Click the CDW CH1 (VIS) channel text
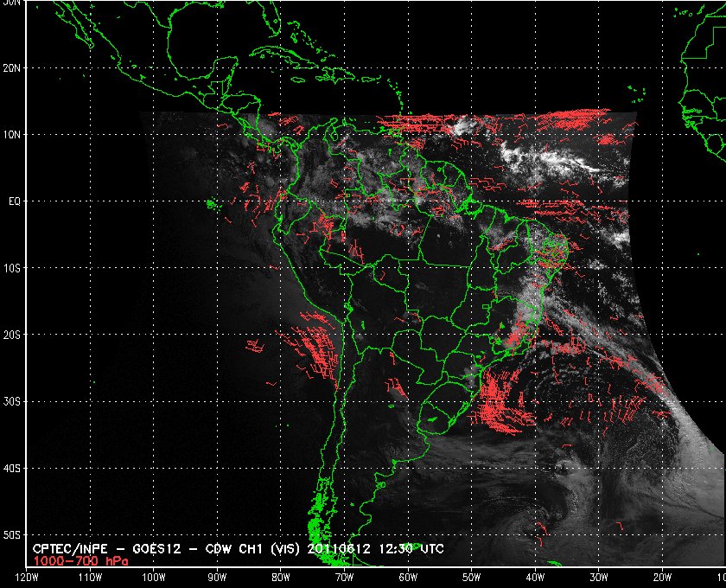Image resolution: width=726 pixels, height=588 pixels. pos(254,549)
